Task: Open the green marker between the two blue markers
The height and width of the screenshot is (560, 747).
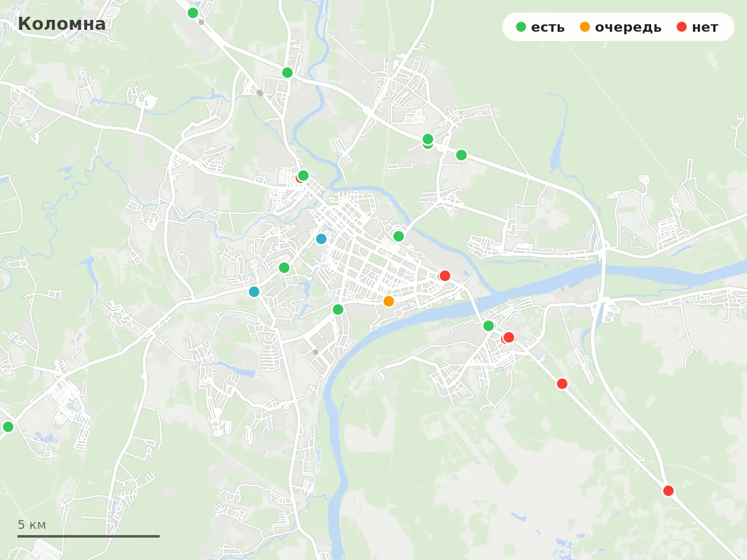Action: (x=284, y=268)
